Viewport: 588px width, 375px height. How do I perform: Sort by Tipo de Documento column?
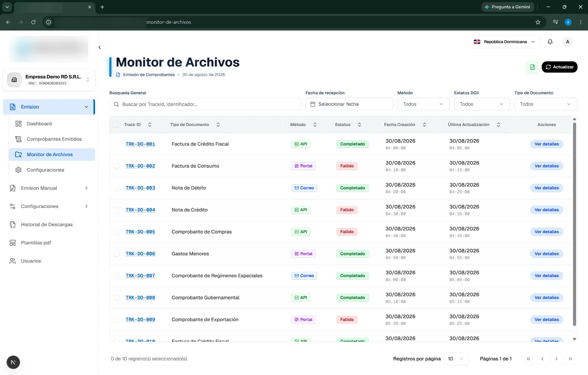(218, 125)
